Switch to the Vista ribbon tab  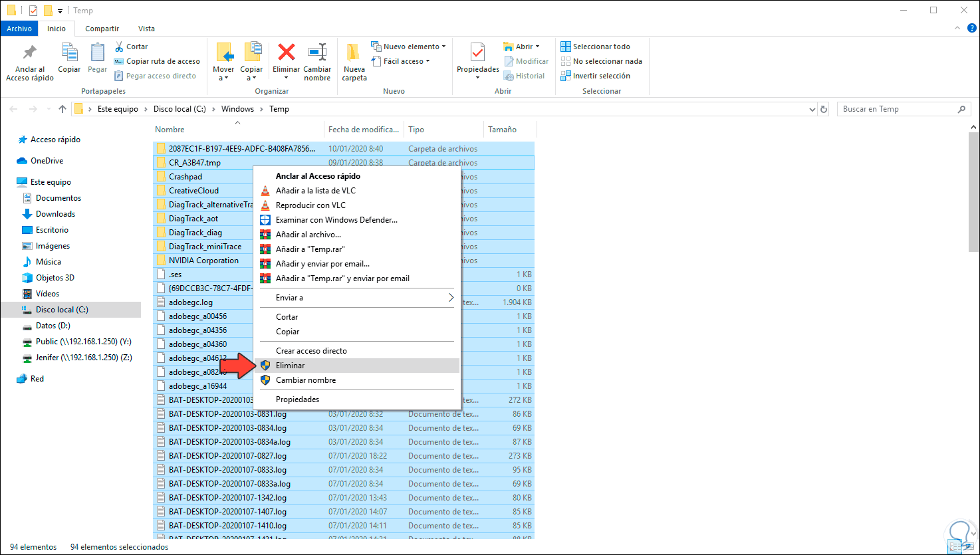coord(146,29)
